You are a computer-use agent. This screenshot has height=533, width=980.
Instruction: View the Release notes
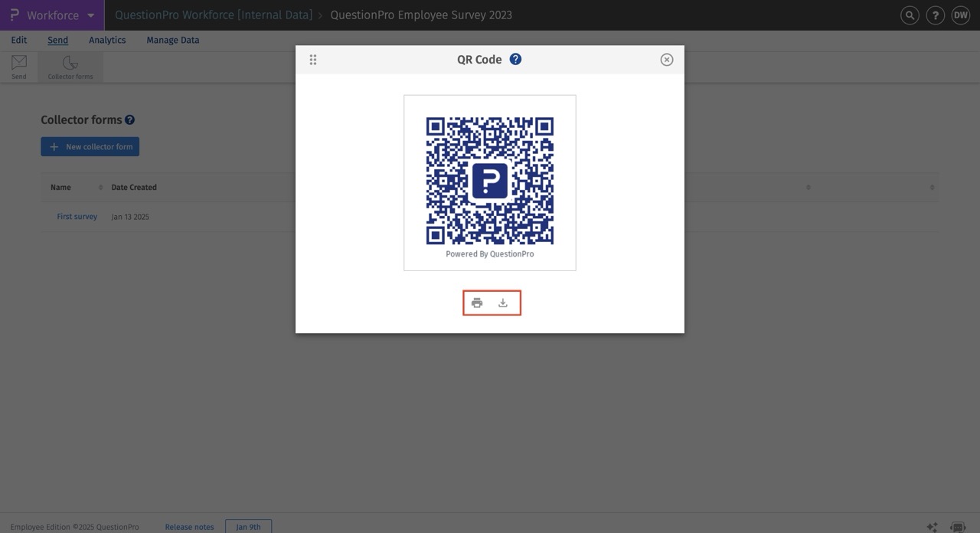[189, 527]
